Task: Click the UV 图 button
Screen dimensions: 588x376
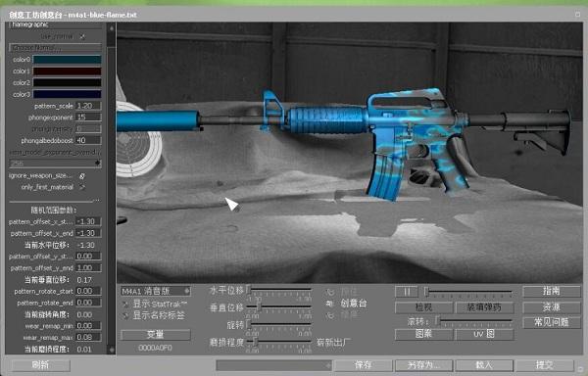Action: (x=484, y=334)
